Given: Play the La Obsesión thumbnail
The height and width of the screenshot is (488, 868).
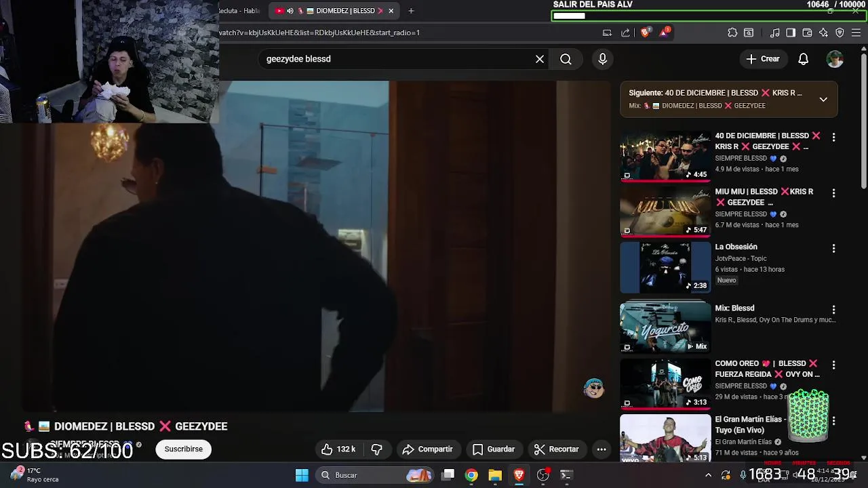Looking at the screenshot, I should [665, 267].
